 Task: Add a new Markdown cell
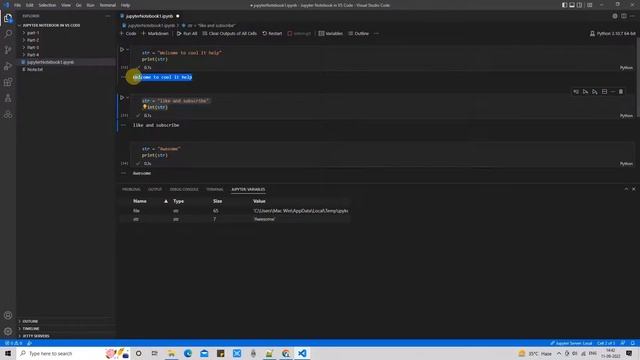[155, 33]
